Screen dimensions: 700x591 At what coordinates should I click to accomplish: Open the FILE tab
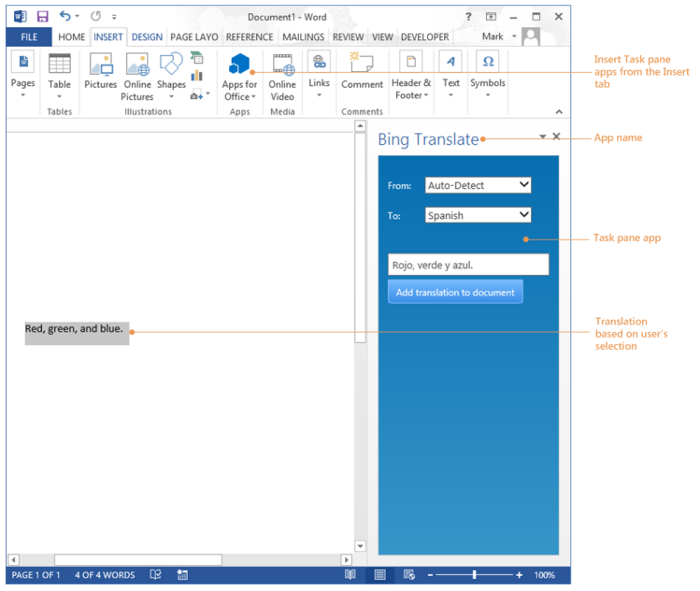coord(29,37)
